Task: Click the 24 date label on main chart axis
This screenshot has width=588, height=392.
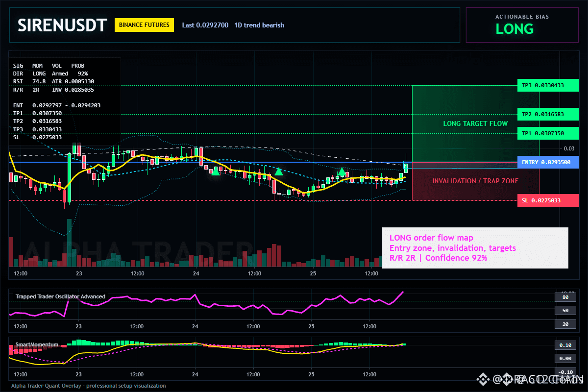Action: [195, 273]
